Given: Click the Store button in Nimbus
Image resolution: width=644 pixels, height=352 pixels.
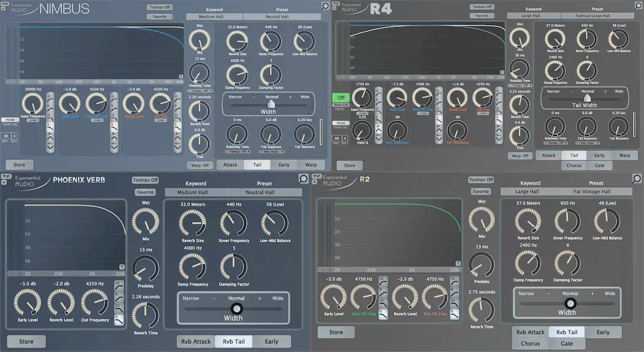Looking at the screenshot, I should click(19, 165).
